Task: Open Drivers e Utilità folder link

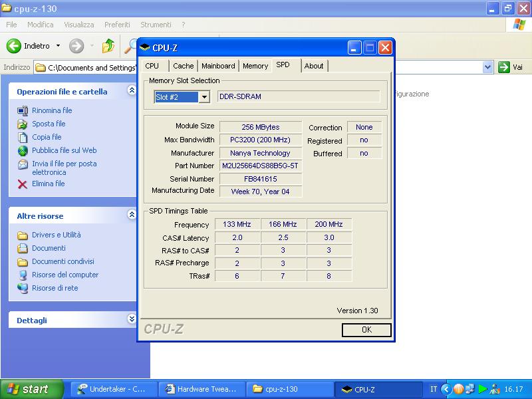Action: 57,235
